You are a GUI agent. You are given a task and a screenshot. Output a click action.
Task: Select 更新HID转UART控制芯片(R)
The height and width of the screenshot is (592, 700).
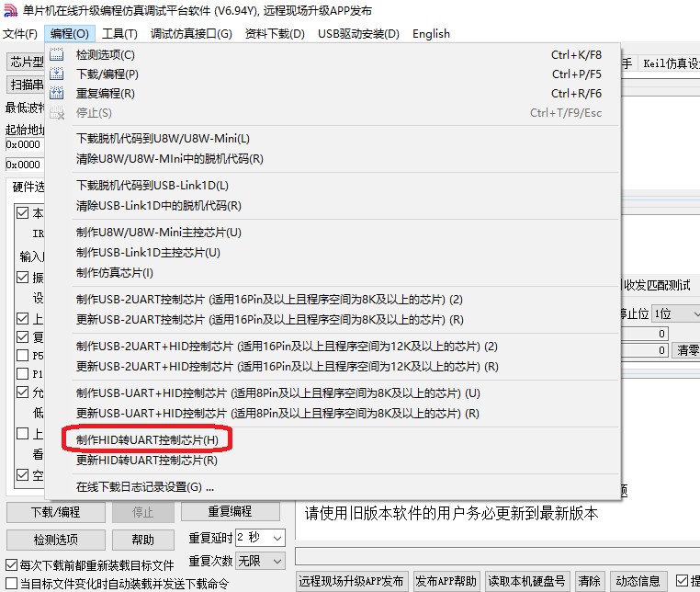pyautogui.click(x=333, y=461)
